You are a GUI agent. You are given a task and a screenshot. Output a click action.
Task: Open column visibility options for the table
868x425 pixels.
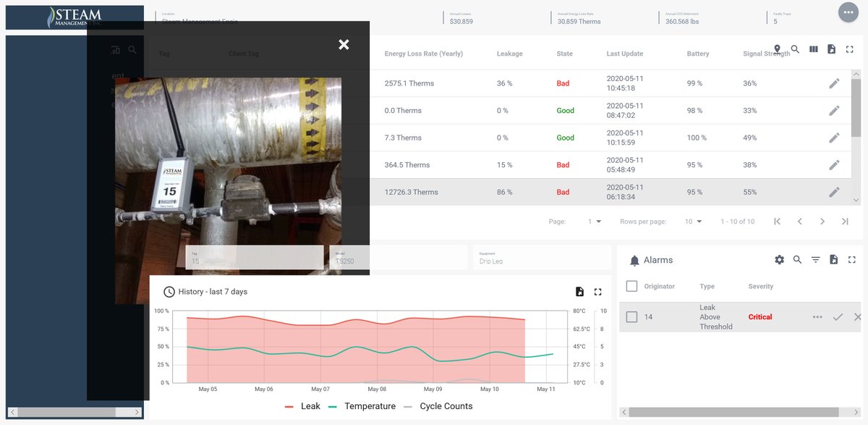814,49
